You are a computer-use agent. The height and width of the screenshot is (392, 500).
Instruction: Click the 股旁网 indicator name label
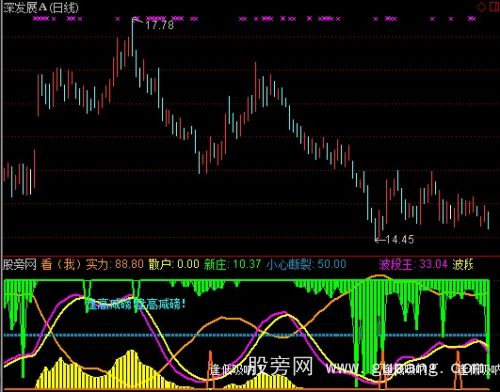click(x=20, y=265)
